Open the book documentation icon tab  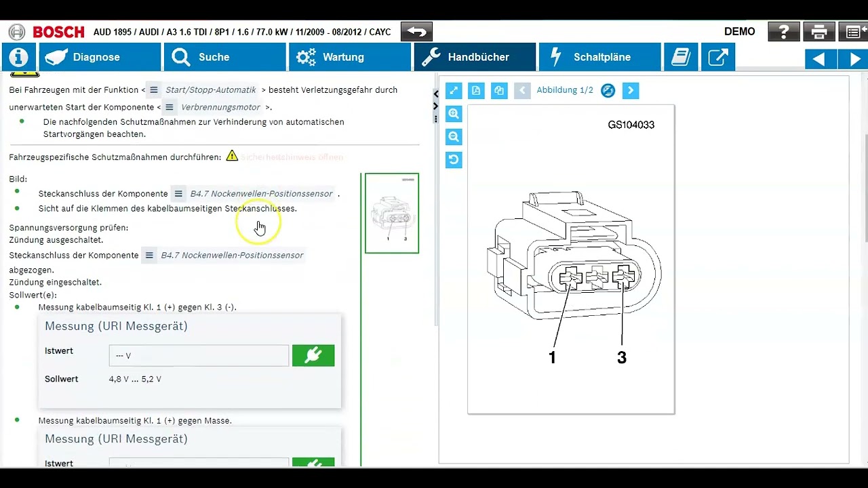tap(680, 57)
